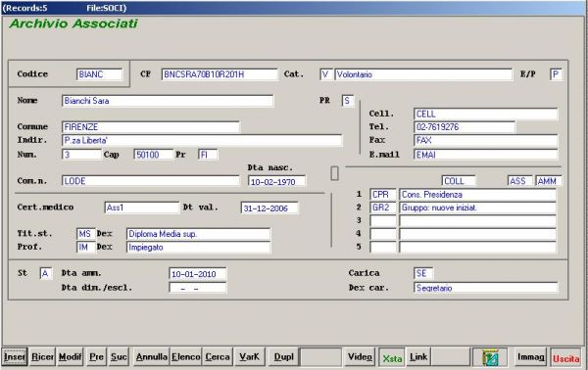
Task: Click the PR field containing S
Action: 348,101
